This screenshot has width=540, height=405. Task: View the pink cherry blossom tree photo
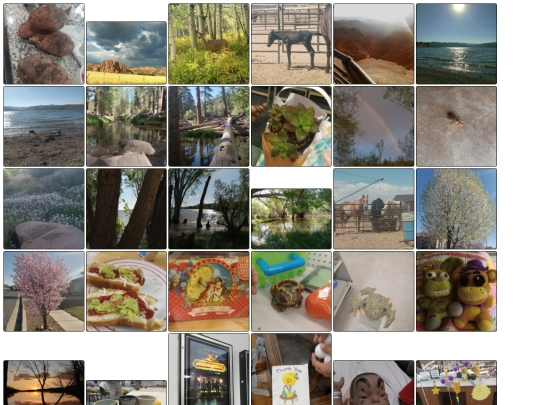(44, 291)
